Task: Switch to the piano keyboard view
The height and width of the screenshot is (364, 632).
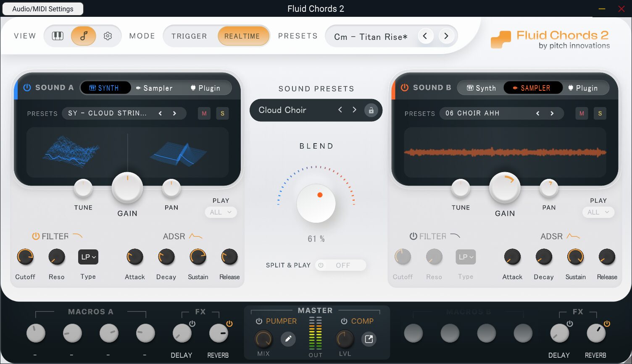Action: [58, 36]
